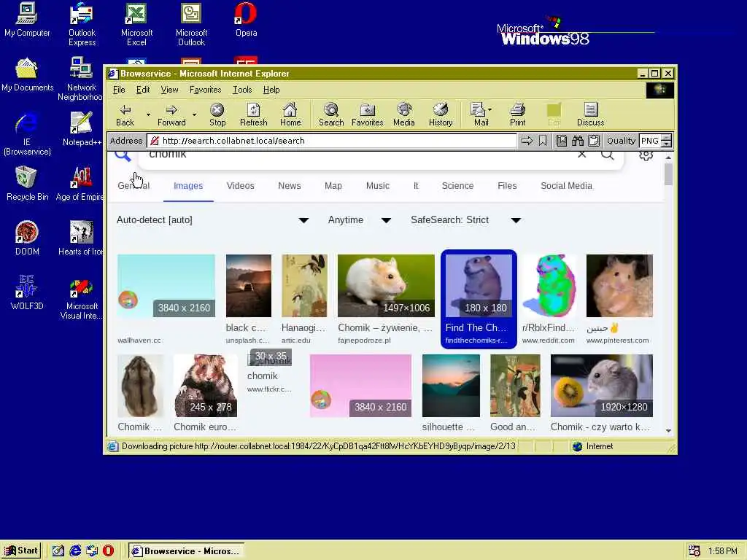The height and width of the screenshot is (560, 747).
Task: Switch to the Videos search tab
Action: 240,186
